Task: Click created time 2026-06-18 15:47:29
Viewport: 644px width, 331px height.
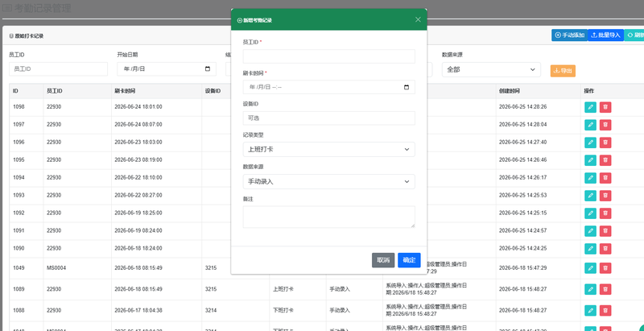Action: [522, 267]
